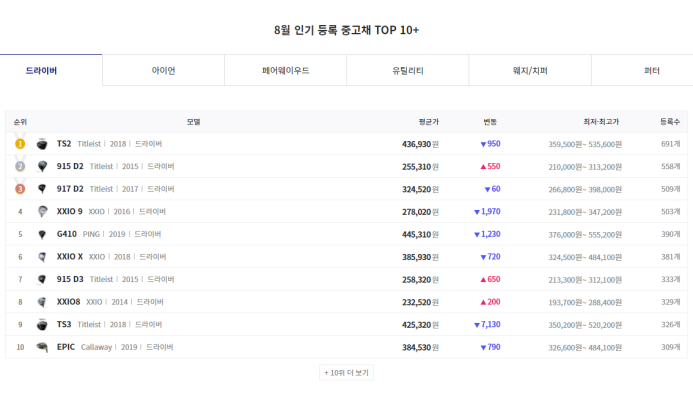Click the ▲200 price change value
The width and height of the screenshot is (693, 395).
click(x=490, y=302)
